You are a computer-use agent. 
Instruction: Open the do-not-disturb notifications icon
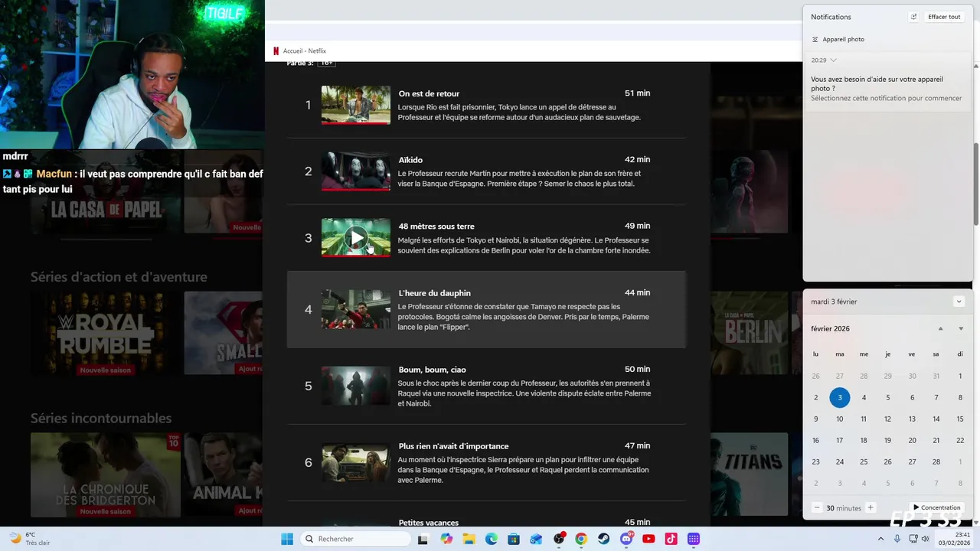(x=913, y=17)
